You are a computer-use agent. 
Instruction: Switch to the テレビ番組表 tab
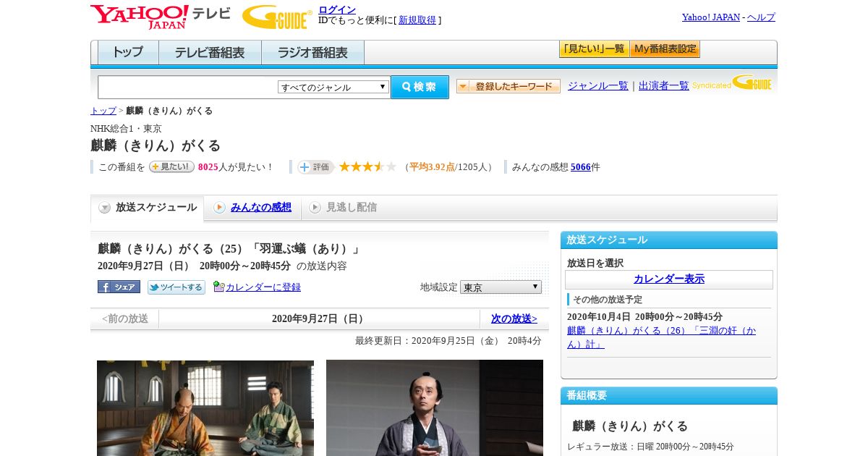click(x=210, y=53)
